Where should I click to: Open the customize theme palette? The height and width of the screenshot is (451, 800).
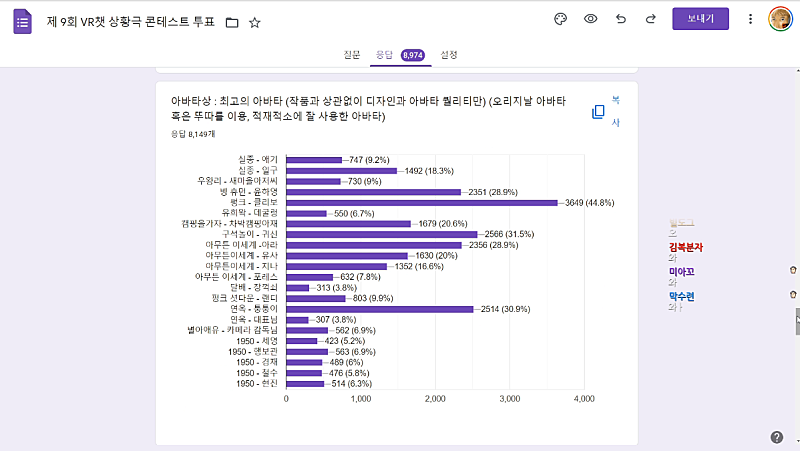pos(560,19)
